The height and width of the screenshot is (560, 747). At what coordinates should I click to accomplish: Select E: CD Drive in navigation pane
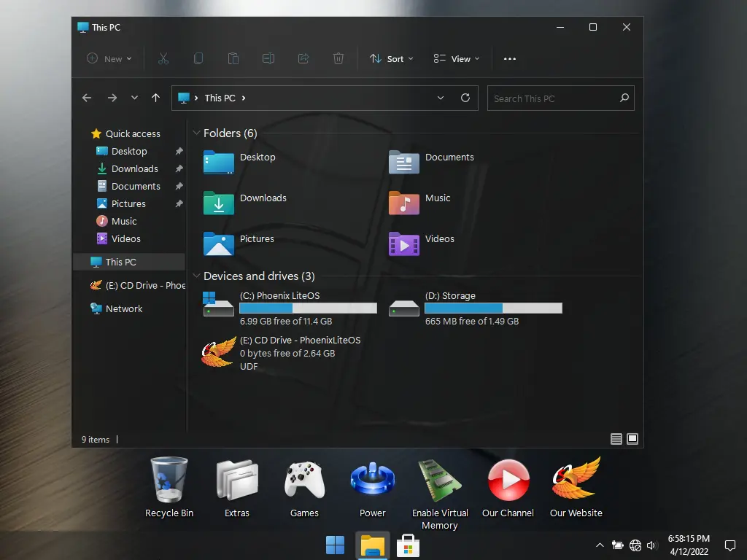pyautogui.click(x=138, y=285)
